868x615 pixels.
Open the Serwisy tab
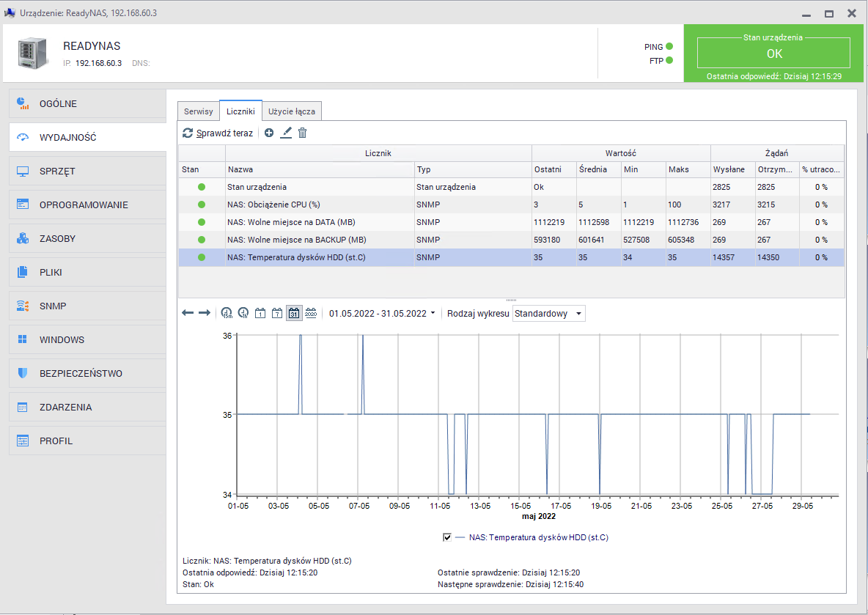(x=199, y=111)
